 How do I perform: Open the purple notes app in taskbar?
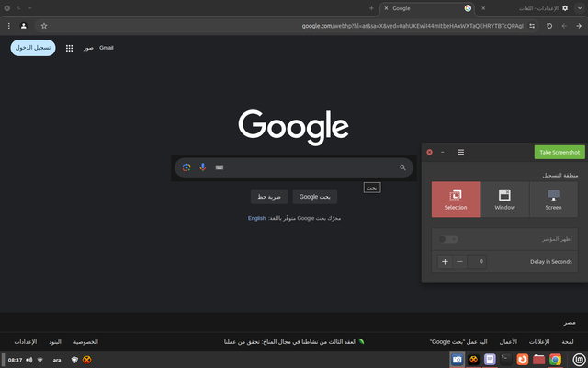click(x=490, y=360)
